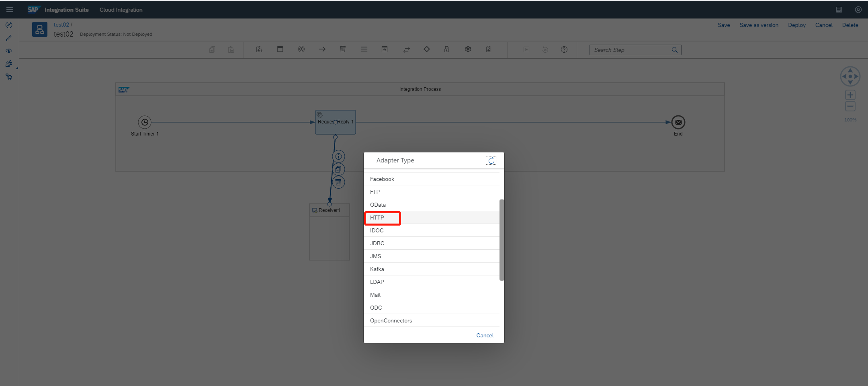Viewport: 868px width, 386px height.
Task: Click the Copy icon in the toolbar
Action: [x=212, y=49]
